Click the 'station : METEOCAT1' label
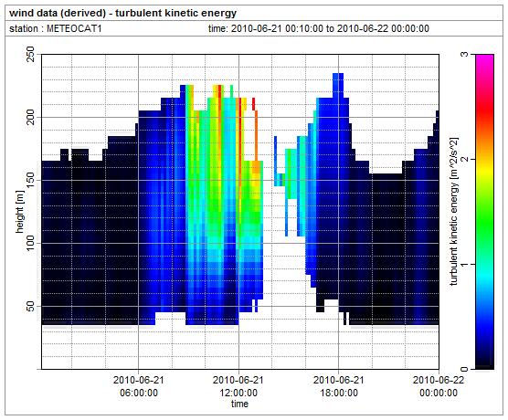 [x=56, y=29]
